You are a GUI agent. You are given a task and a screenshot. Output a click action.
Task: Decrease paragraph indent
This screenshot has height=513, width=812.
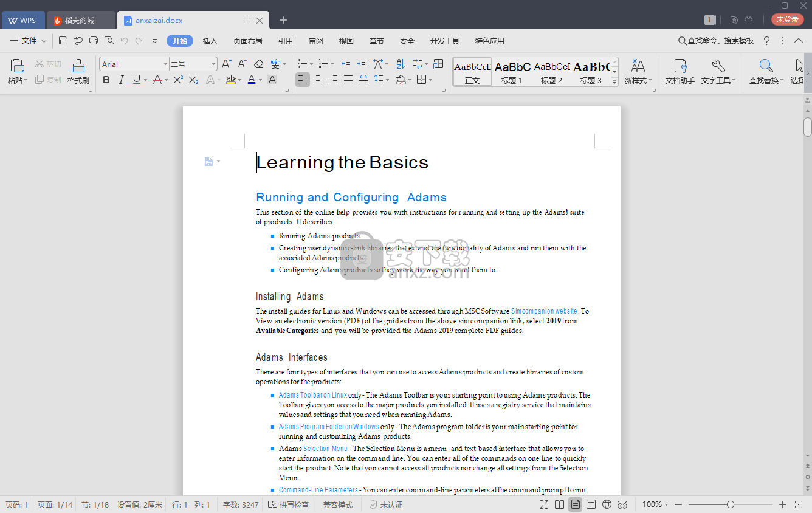pyautogui.click(x=346, y=64)
